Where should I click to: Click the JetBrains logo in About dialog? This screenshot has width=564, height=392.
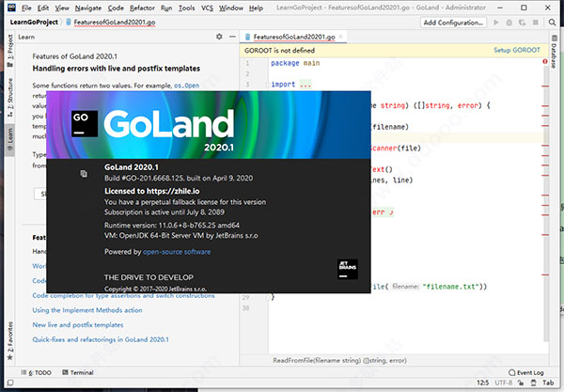coord(348,269)
